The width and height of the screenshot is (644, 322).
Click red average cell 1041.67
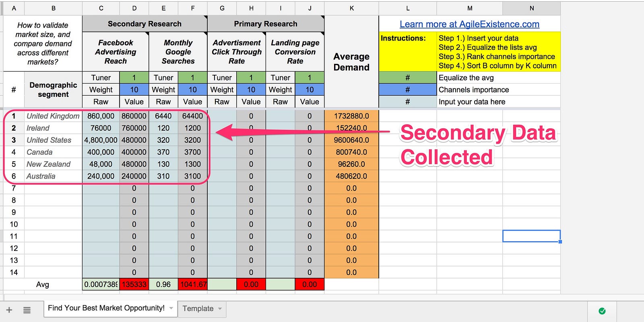192,285
